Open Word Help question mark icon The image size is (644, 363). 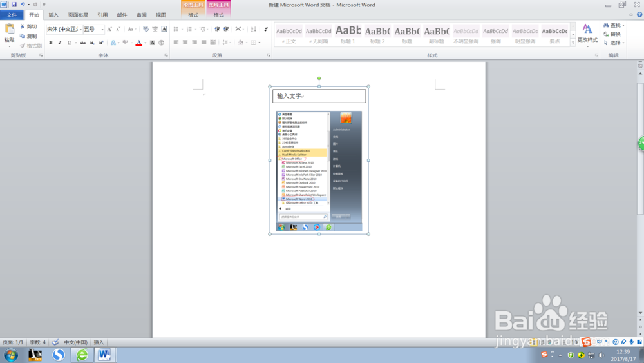639,15
